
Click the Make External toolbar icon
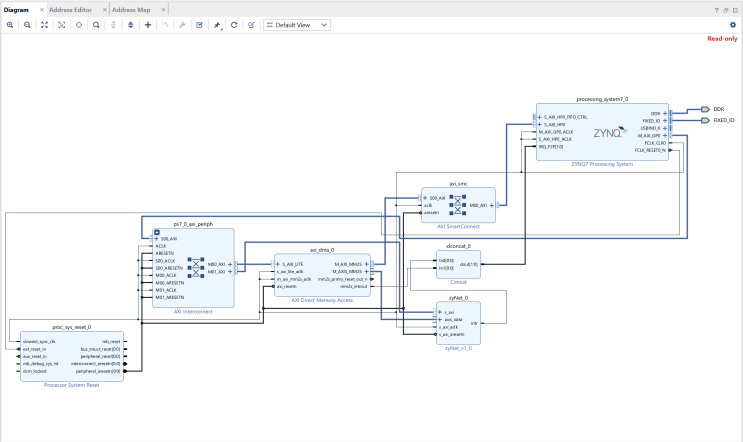(x=165, y=25)
